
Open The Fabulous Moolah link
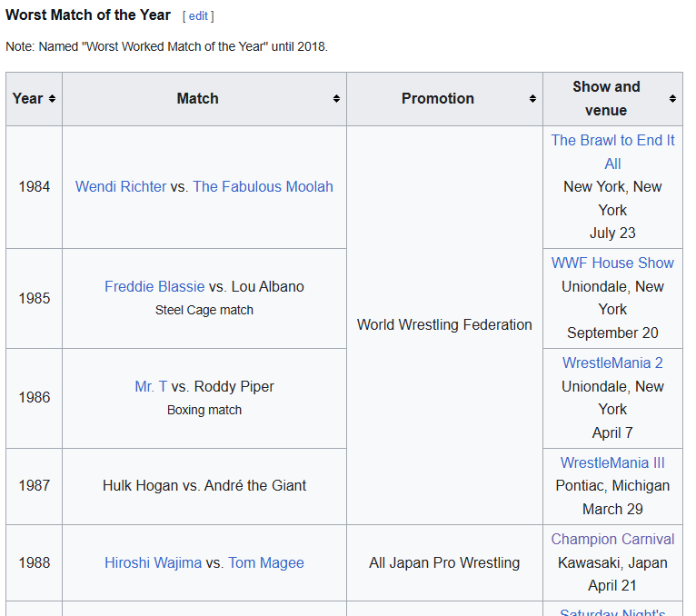(263, 186)
